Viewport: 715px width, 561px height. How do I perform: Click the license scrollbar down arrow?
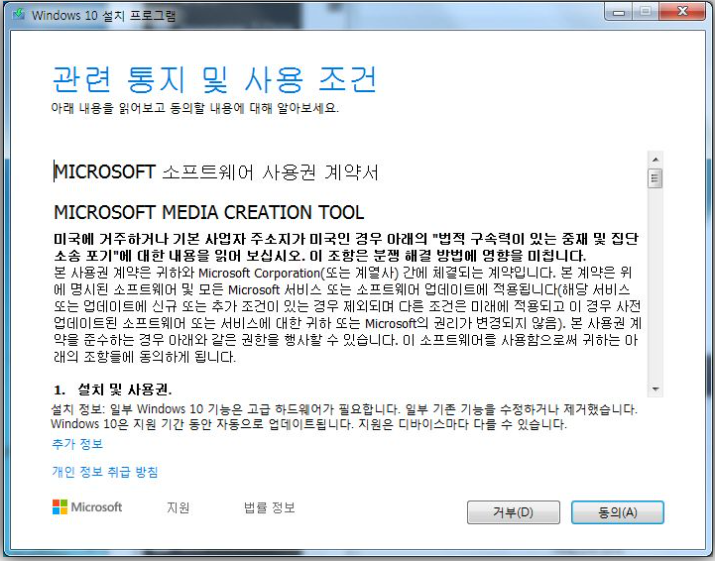pos(655,389)
